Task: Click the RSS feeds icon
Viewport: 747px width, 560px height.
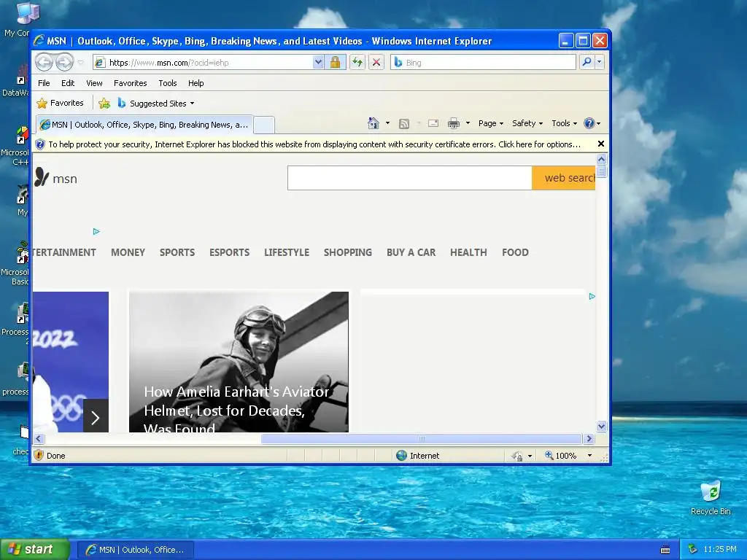Action: click(x=404, y=124)
